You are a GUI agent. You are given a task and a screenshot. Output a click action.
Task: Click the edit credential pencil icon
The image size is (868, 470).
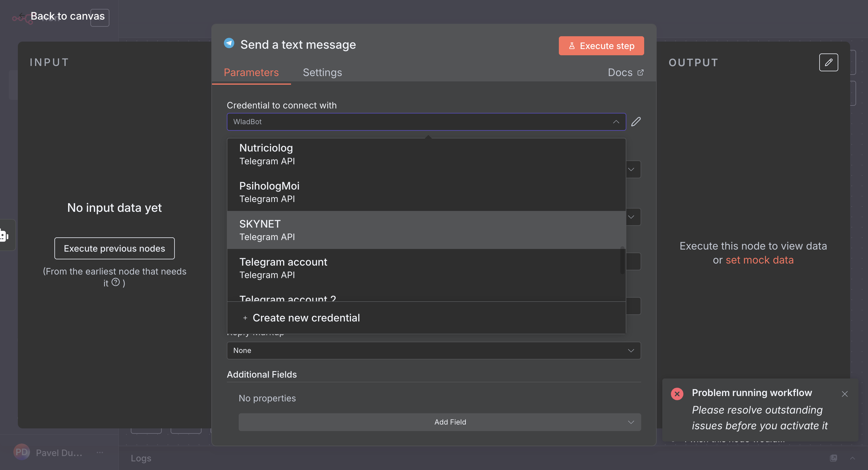(636, 122)
